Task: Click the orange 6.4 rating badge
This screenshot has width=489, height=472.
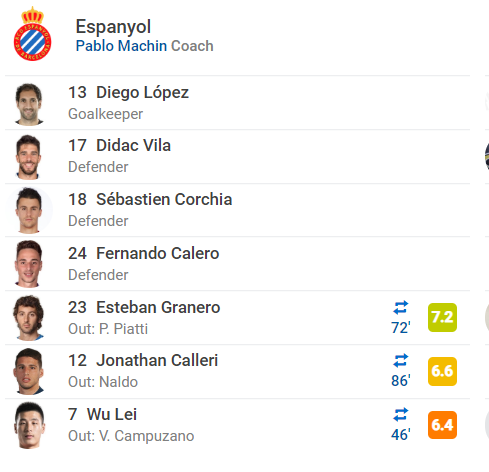Action: point(442,425)
